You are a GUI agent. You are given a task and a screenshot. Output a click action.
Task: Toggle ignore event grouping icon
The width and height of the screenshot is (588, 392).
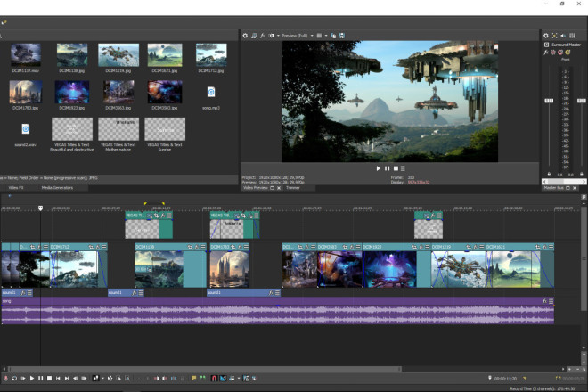(x=255, y=378)
